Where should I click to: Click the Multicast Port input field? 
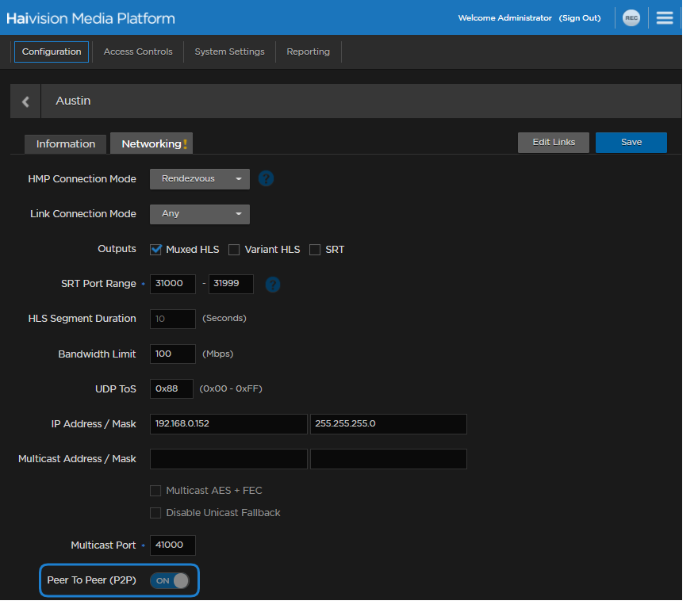173,545
